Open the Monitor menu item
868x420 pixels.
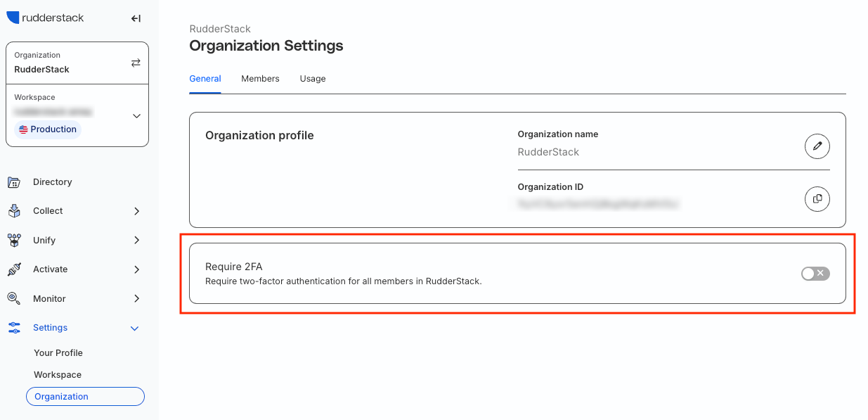tap(49, 299)
